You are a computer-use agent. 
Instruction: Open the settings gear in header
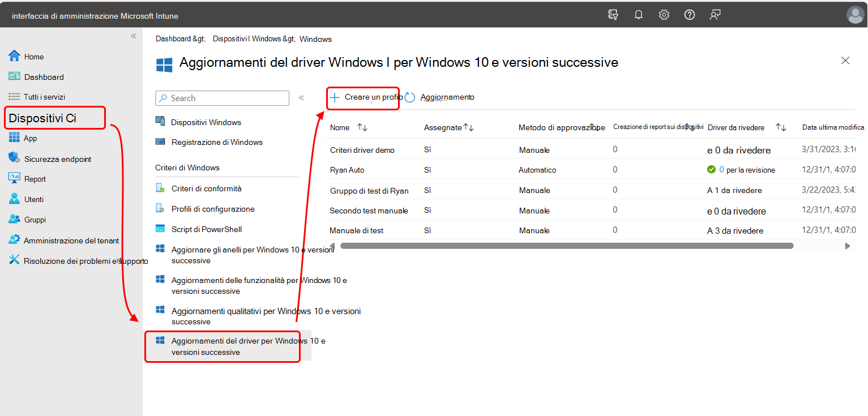point(664,15)
